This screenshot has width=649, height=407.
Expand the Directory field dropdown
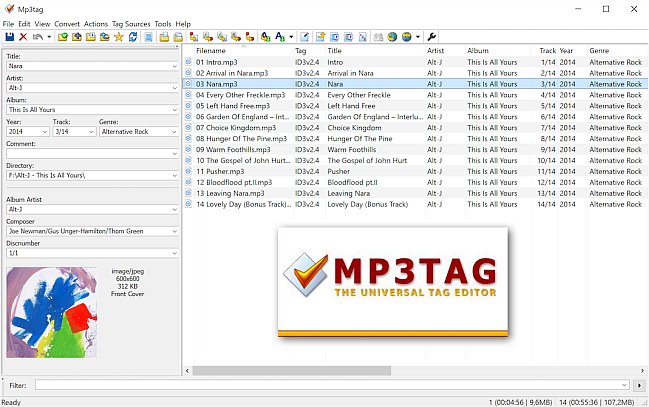175,176
